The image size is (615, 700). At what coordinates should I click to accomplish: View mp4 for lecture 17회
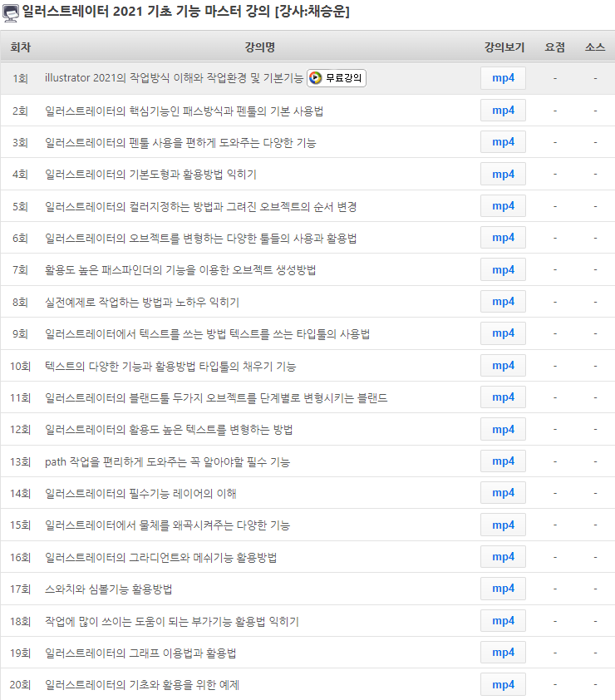point(503,589)
